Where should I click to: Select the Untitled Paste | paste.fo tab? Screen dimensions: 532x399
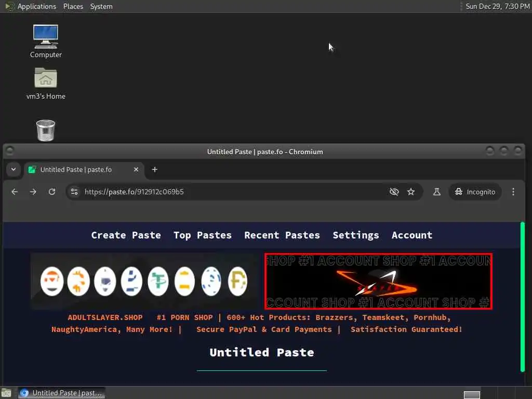pyautogui.click(x=84, y=170)
